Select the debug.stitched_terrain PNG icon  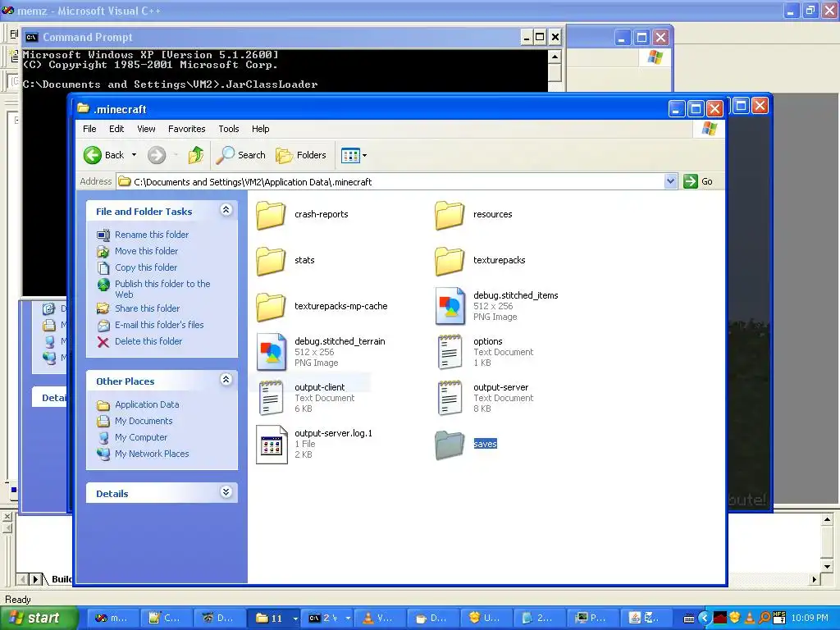[272, 352]
